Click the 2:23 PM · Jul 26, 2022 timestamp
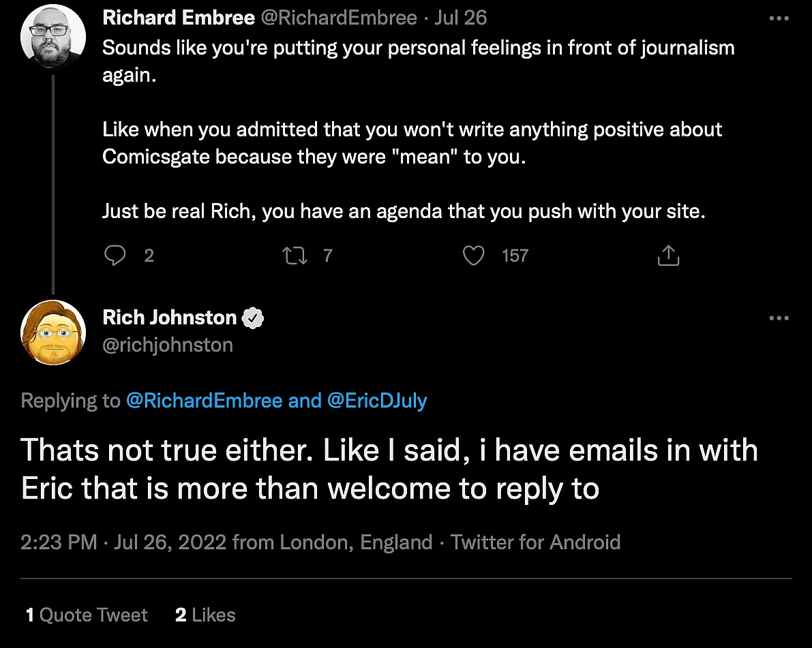This screenshot has width=812, height=648. (x=123, y=542)
